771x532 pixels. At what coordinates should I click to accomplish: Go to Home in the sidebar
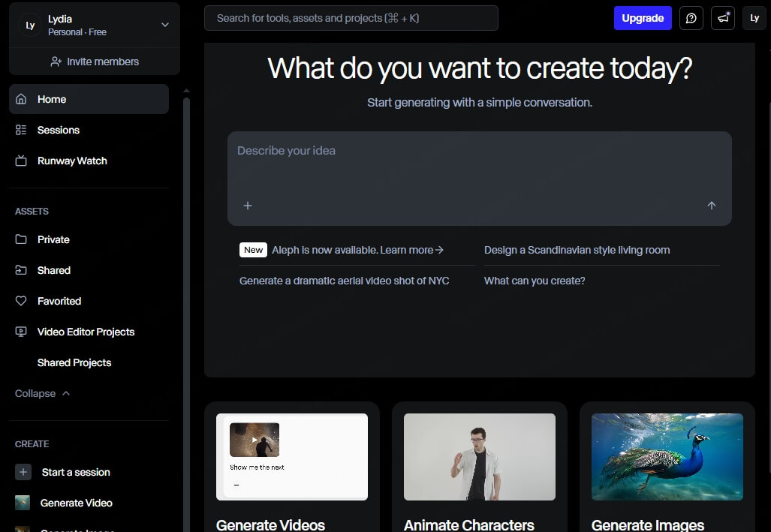(x=89, y=99)
